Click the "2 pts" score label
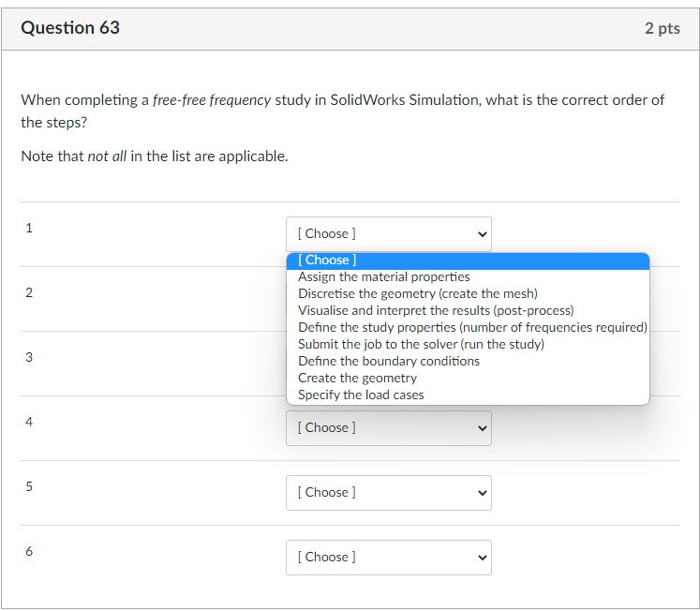700x611 pixels. click(662, 28)
